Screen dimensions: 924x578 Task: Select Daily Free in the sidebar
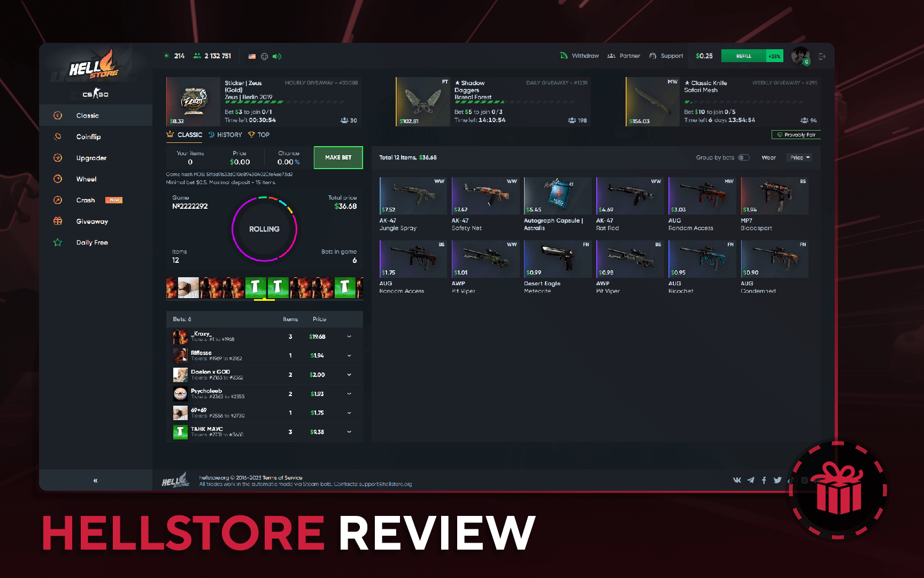(91, 242)
